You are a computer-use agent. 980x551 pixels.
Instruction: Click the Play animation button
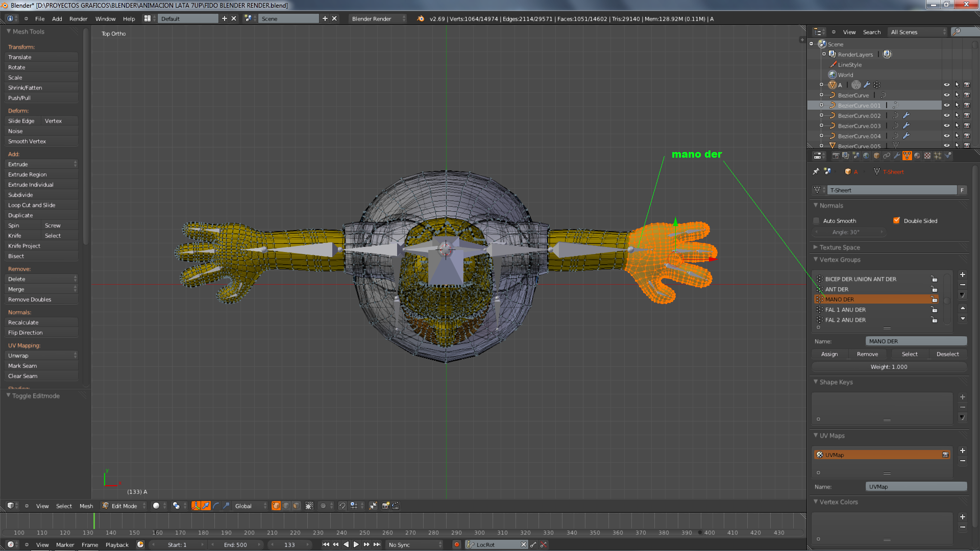pos(356,544)
